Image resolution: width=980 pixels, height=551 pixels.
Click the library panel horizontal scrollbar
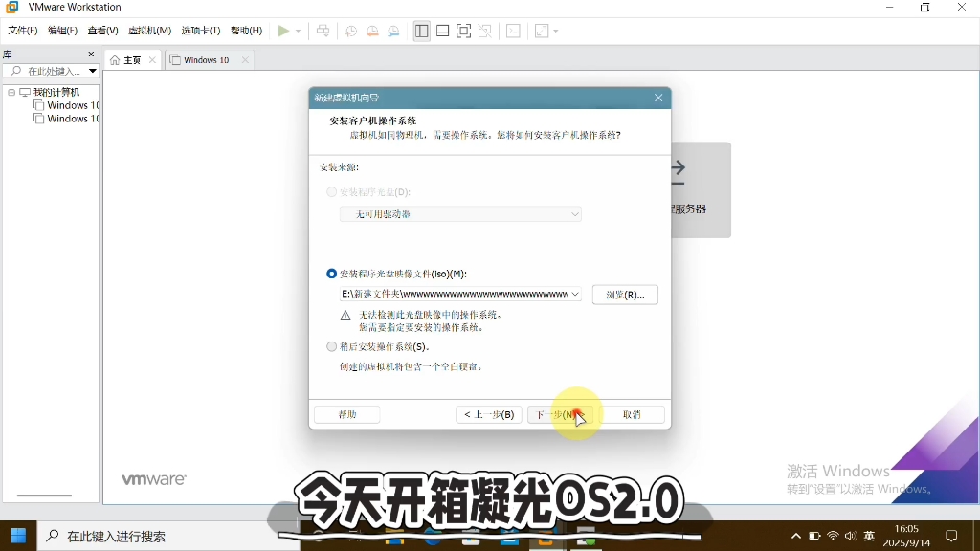point(44,496)
